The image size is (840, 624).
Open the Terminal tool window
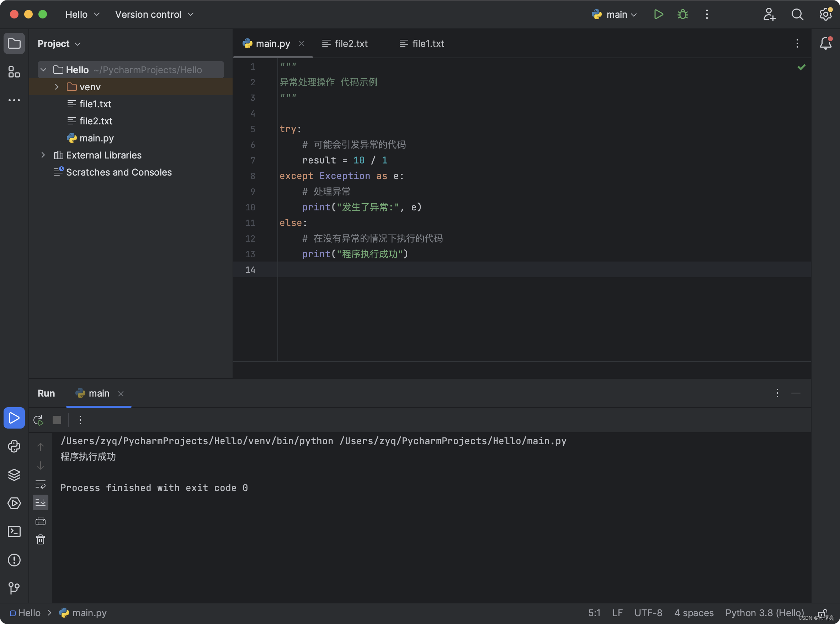click(14, 532)
